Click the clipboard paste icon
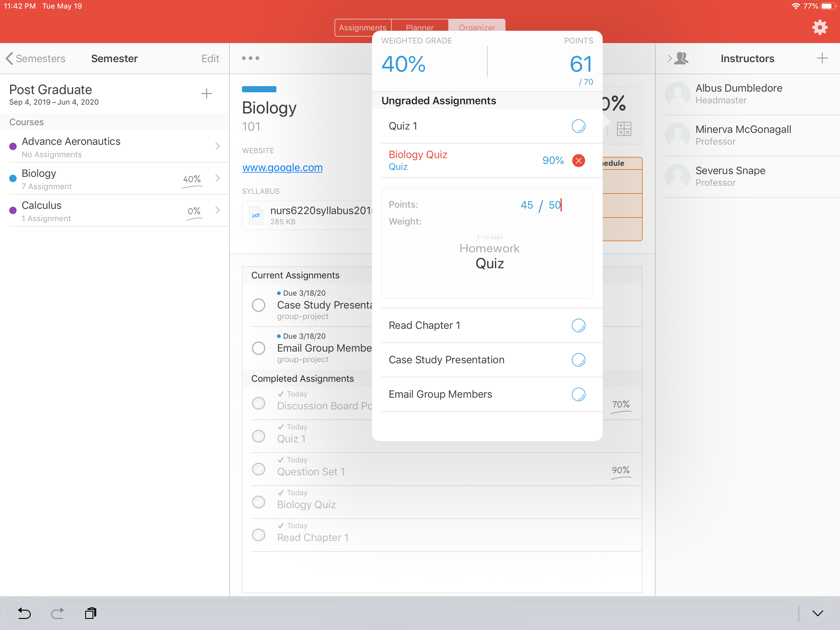Screen dimensions: 840x630 [x=90, y=613]
